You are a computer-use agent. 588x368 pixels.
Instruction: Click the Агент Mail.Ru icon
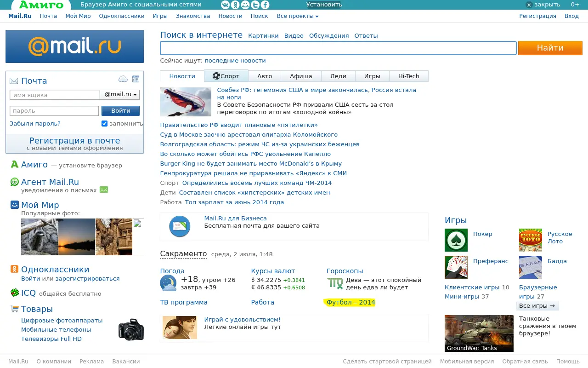pyautogui.click(x=15, y=182)
